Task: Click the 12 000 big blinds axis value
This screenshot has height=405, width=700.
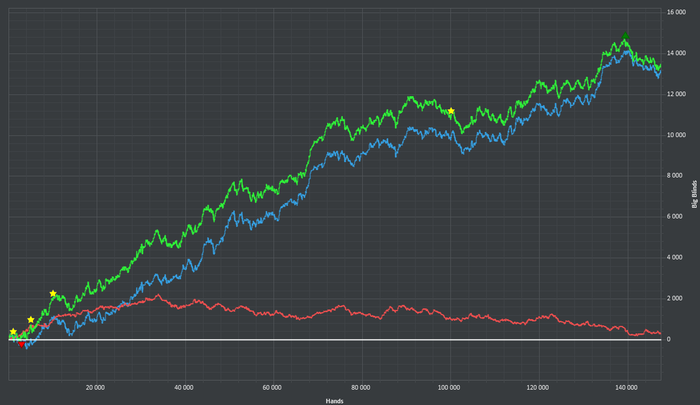Action: [x=676, y=94]
